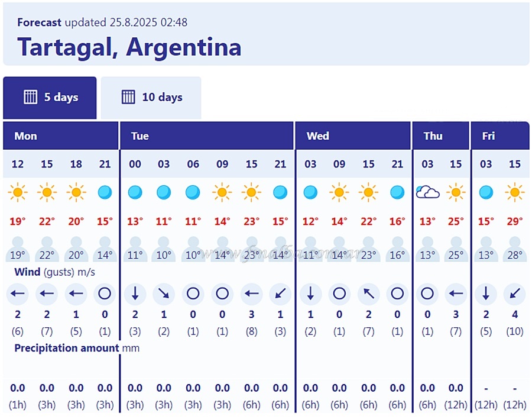Select the Wed day header
Image resolution: width=532 pixels, height=419 pixels.
coord(317,136)
